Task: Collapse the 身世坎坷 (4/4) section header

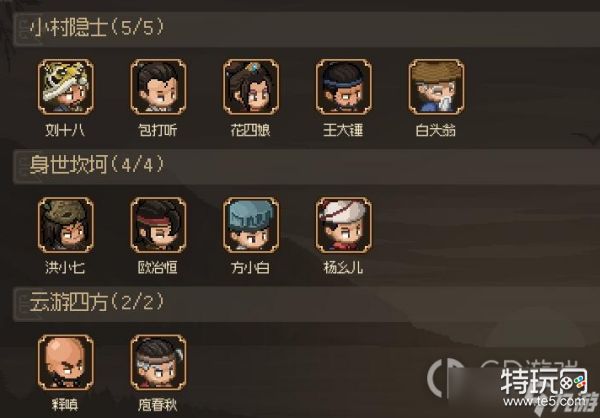Action: 306,167
